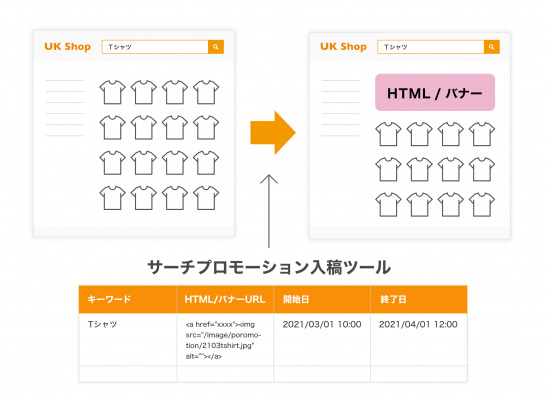Viewport: 546px width, 400px height.
Task: Select the first T-shirt icon in left shop
Action: (x=112, y=92)
